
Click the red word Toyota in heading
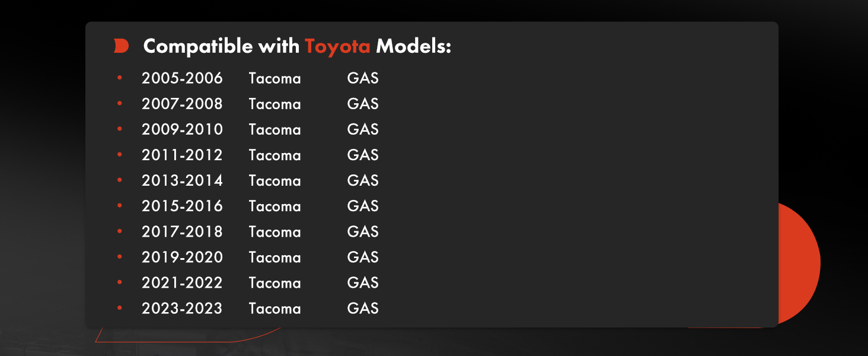click(x=337, y=46)
